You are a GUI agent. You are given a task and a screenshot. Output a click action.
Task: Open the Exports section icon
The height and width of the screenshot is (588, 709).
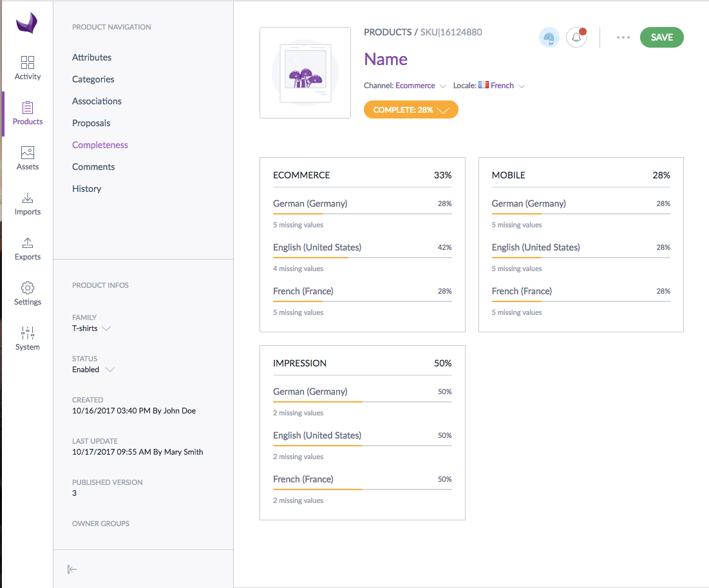(x=27, y=243)
